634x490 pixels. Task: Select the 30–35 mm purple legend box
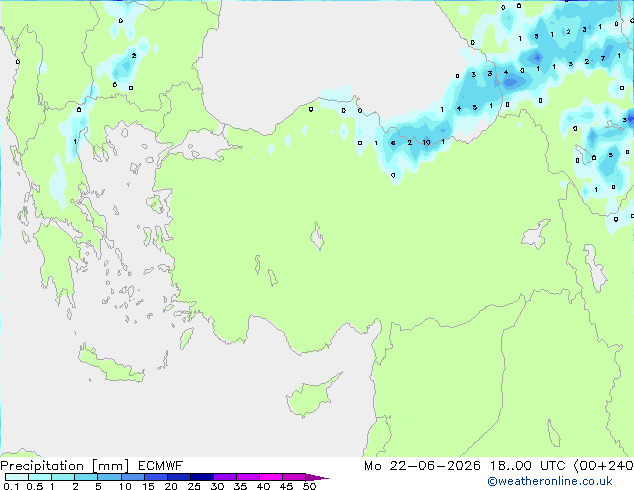225,477
